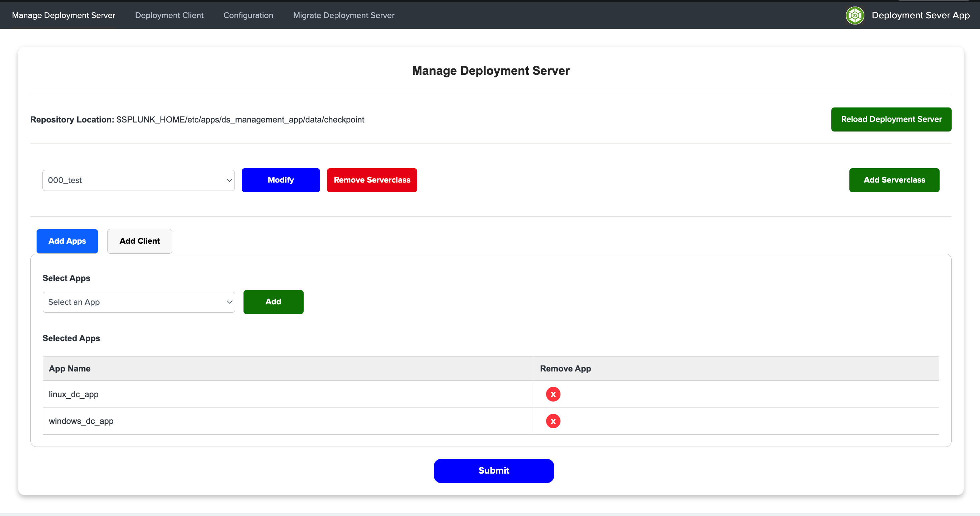The height and width of the screenshot is (516, 980).
Task: Switch to the Add Client tab
Action: tap(139, 241)
